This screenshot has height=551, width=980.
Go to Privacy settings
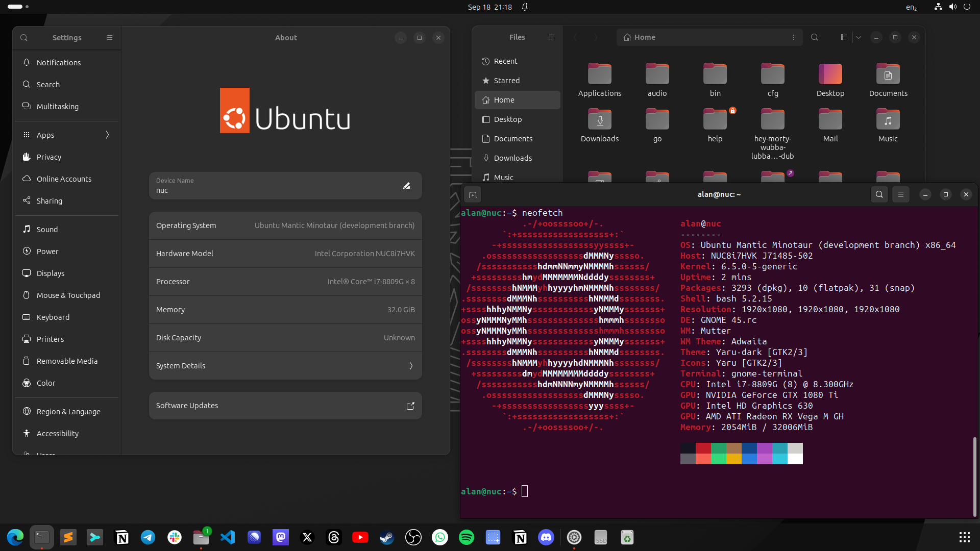click(x=67, y=157)
